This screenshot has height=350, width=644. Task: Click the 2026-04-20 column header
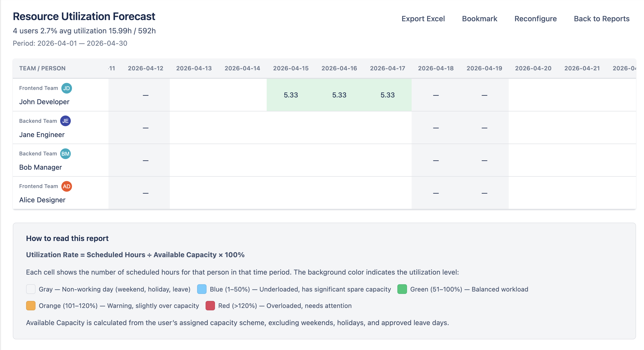click(x=533, y=68)
